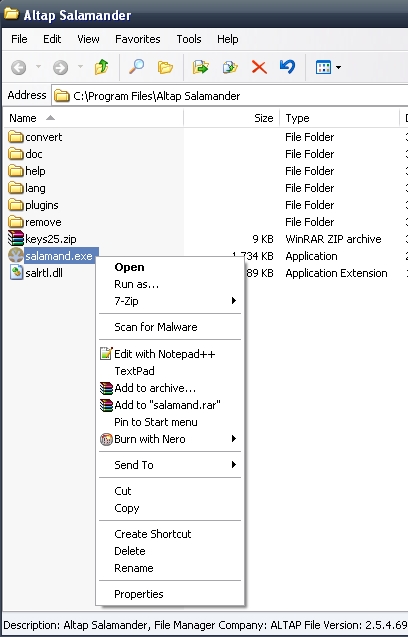Click the Address path field
Image resolution: width=408 pixels, height=637 pixels.
(x=230, y=96)
